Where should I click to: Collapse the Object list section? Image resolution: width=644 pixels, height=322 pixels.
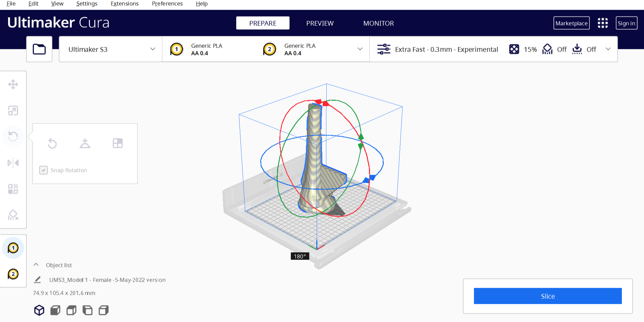pos(36,265)
